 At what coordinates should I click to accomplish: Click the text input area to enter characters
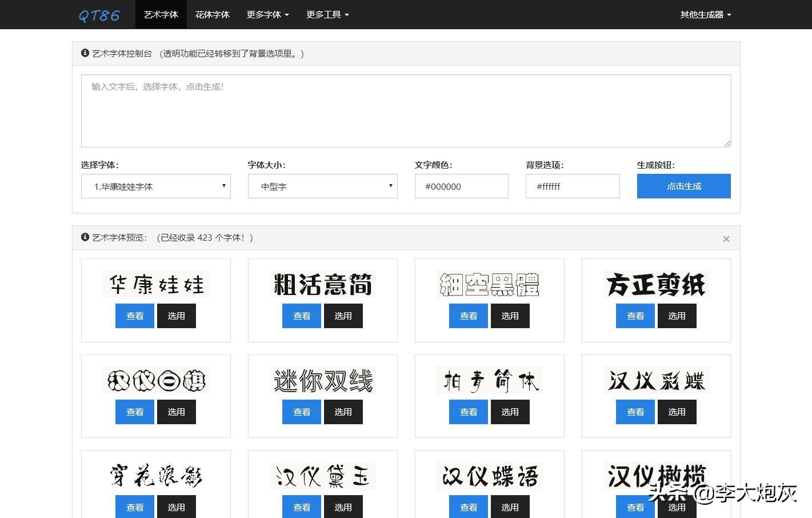[x=406, y=110]
